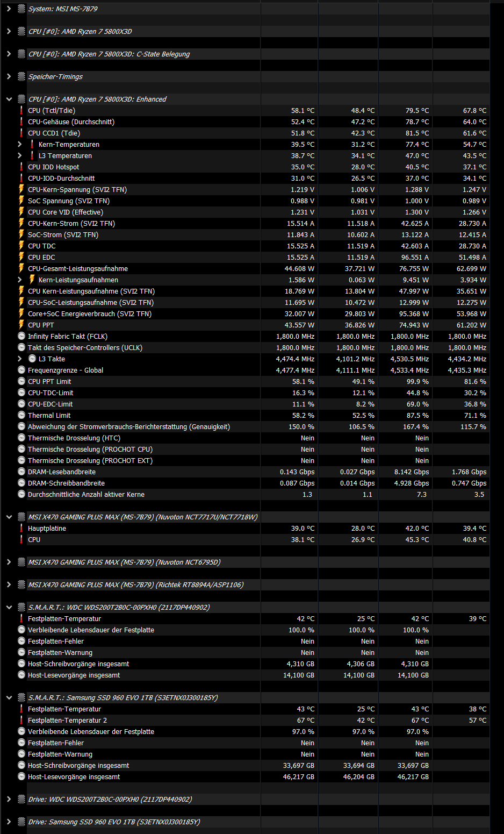Collapse the Nuvoton NCT7717U/NCT7718W group
Screen dimensions: 504x834
tap(9, 517)
